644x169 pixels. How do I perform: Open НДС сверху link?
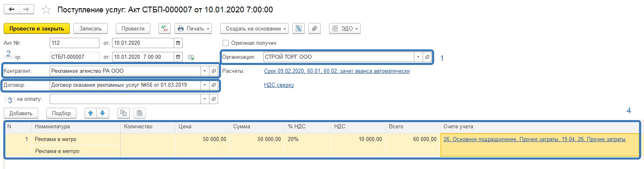(x=279, y=85)
